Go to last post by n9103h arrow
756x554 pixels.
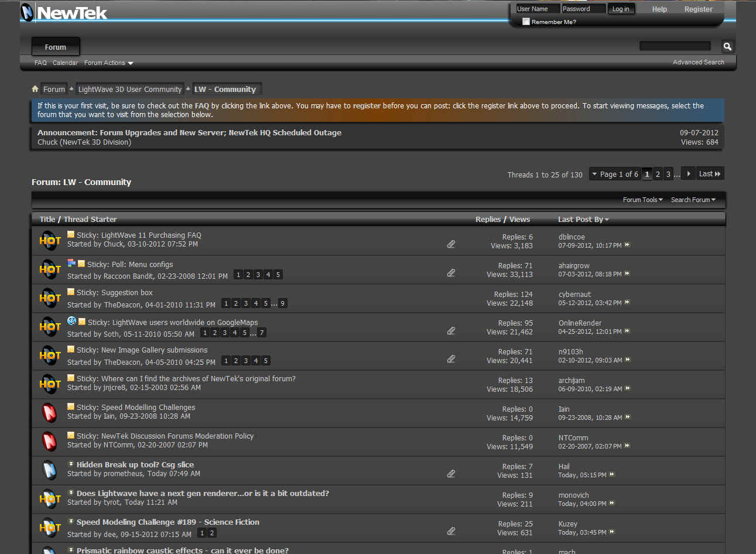[x=628, y=360]
